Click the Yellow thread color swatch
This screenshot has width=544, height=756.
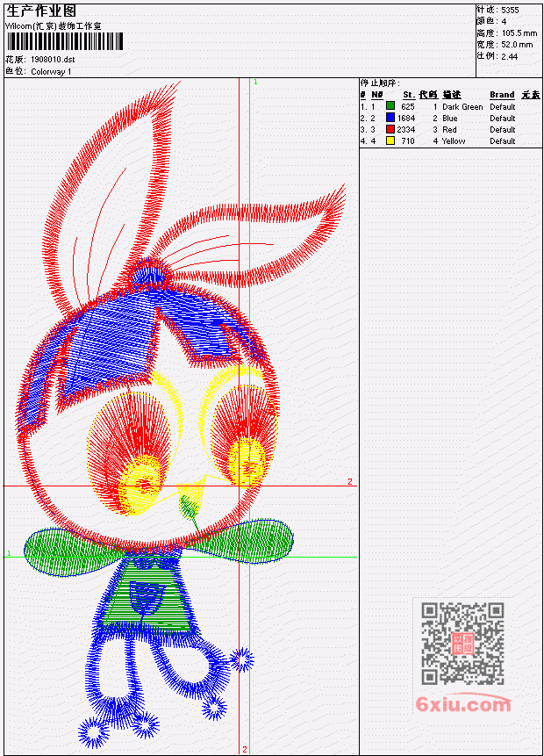pyautogui.click(x=390, y=140)
